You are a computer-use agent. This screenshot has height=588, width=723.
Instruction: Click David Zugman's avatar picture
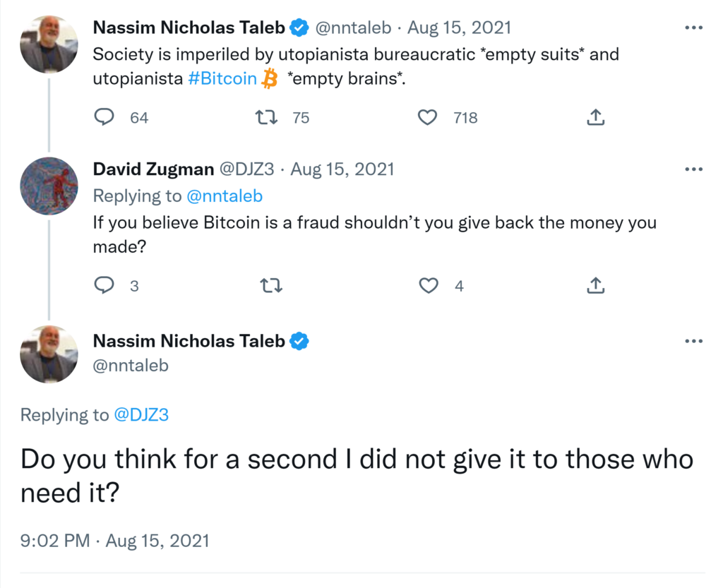[x=49, y=185]
